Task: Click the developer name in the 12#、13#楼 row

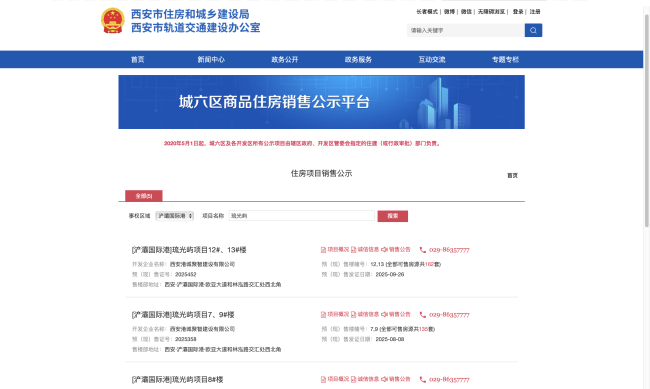Action: click(x=202, y=264)
